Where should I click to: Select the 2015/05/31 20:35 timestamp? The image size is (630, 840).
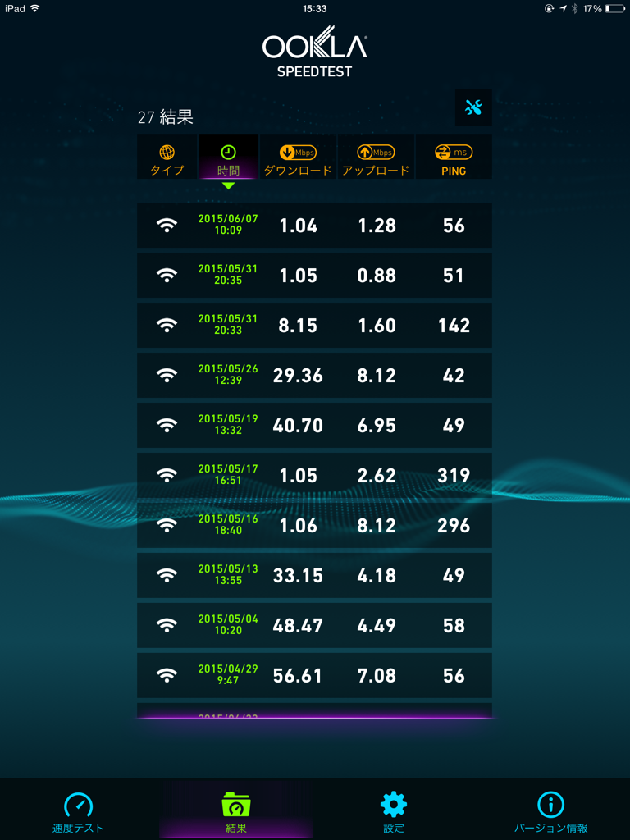pyautogui.click(x=228, y=274)
